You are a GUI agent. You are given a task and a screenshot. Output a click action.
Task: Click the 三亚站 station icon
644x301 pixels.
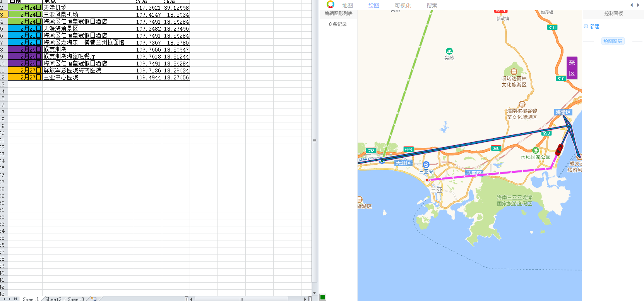tap(426, 165)
